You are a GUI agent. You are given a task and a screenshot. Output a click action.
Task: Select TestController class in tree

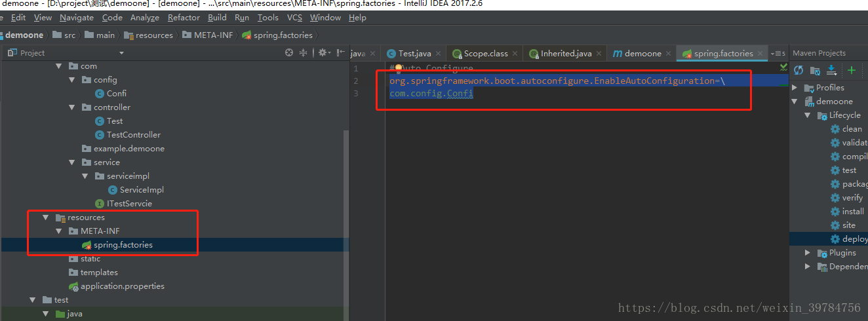point(133,135)
